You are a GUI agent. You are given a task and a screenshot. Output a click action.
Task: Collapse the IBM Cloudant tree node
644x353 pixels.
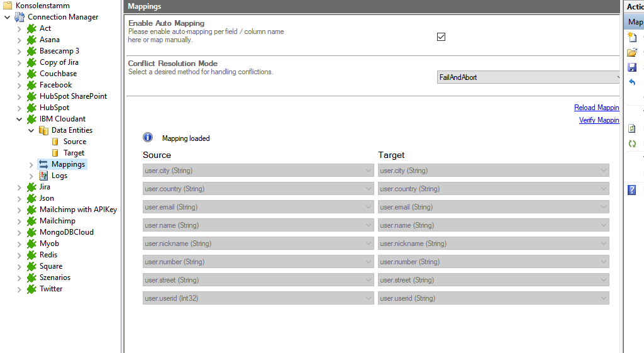point(19,119)
